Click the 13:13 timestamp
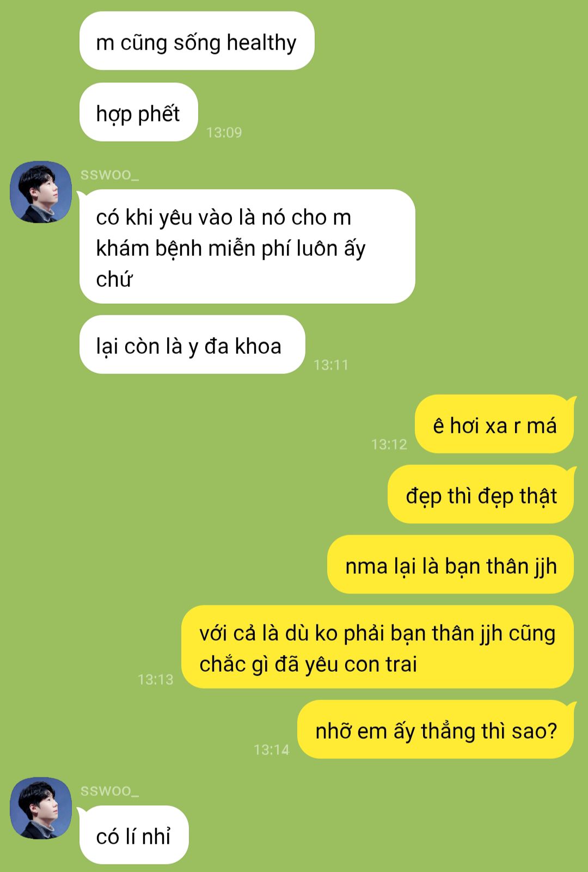Image resolution: width=588 pixels, height=872 pixels. point(156,679)
